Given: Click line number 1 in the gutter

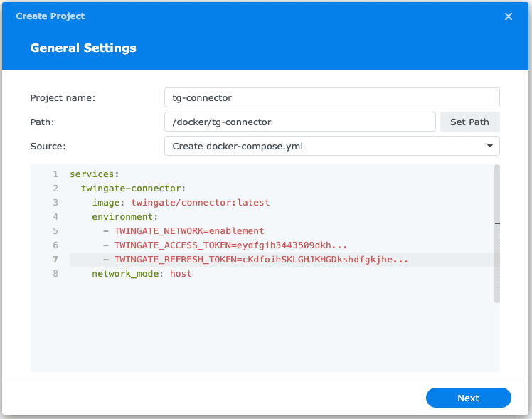Looking at the screenshot, I should click(x=55, y=174).
